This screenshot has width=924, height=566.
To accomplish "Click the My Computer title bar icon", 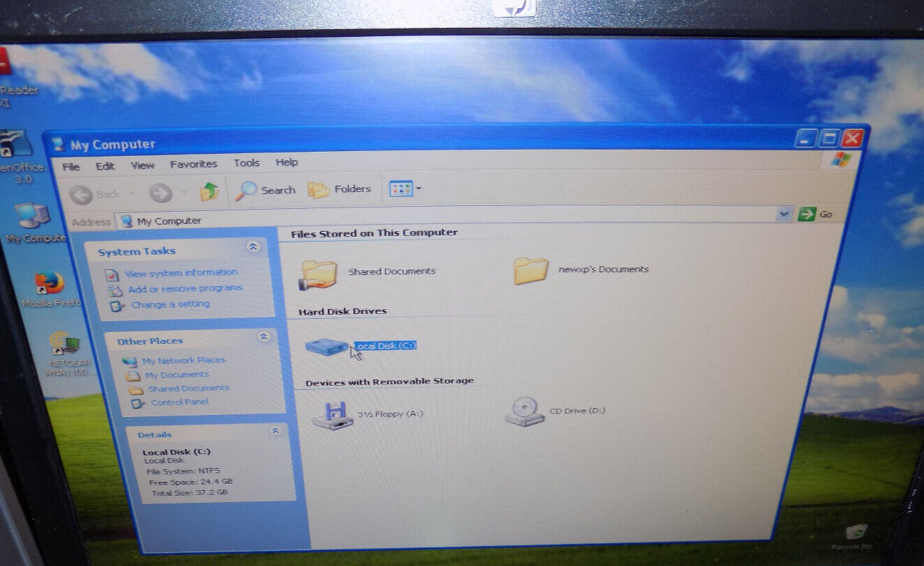I will tap(58, 145).
